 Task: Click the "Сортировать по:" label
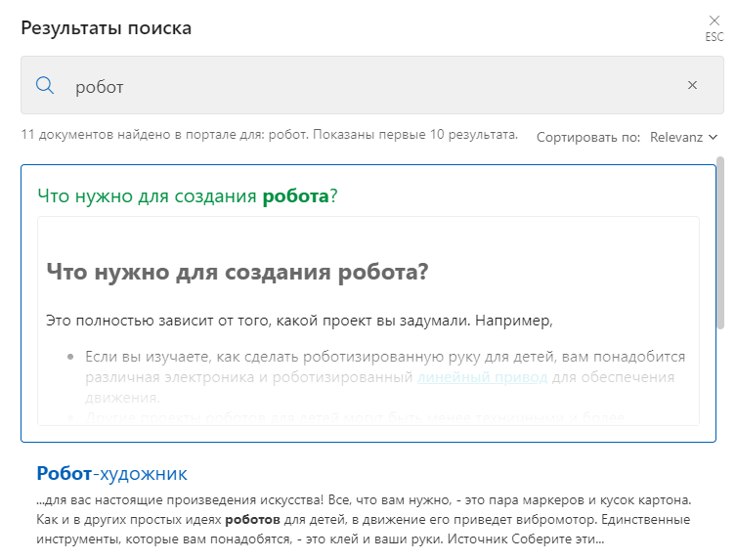588,137
